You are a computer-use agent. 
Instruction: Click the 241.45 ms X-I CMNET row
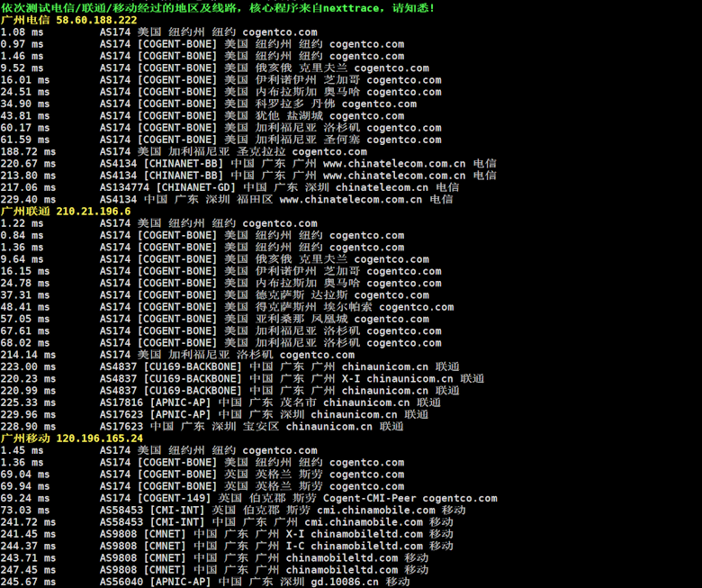[x=227, y=534]
